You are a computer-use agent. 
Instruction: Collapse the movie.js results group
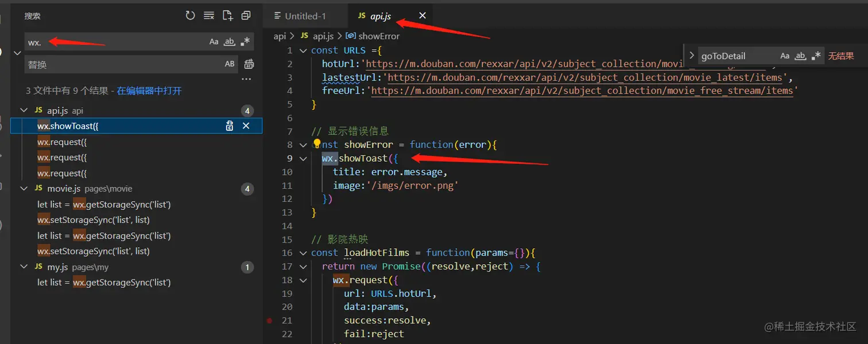tap(24, 188)
